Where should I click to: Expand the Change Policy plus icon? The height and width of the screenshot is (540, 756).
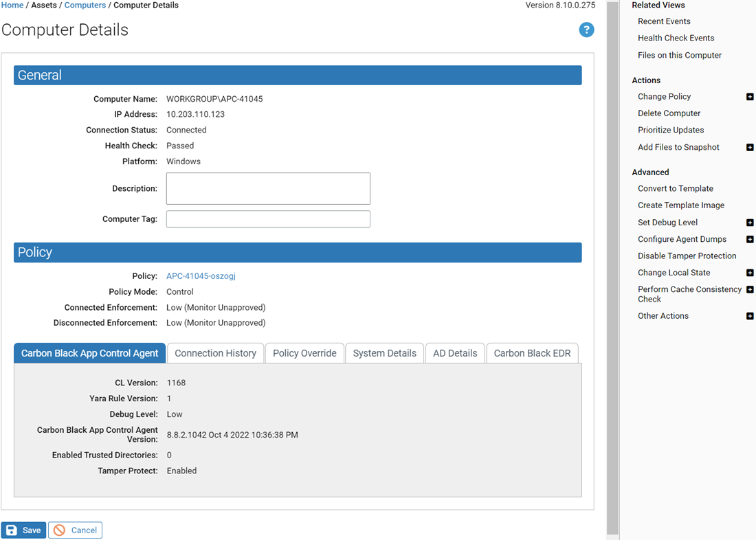(x=750, y=97)
